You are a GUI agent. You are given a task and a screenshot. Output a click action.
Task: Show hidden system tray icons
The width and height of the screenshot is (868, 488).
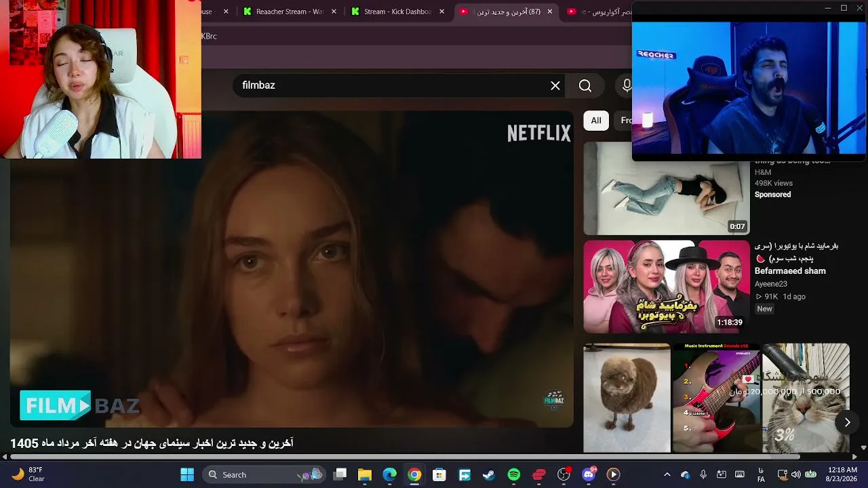(x=667, y=474)
